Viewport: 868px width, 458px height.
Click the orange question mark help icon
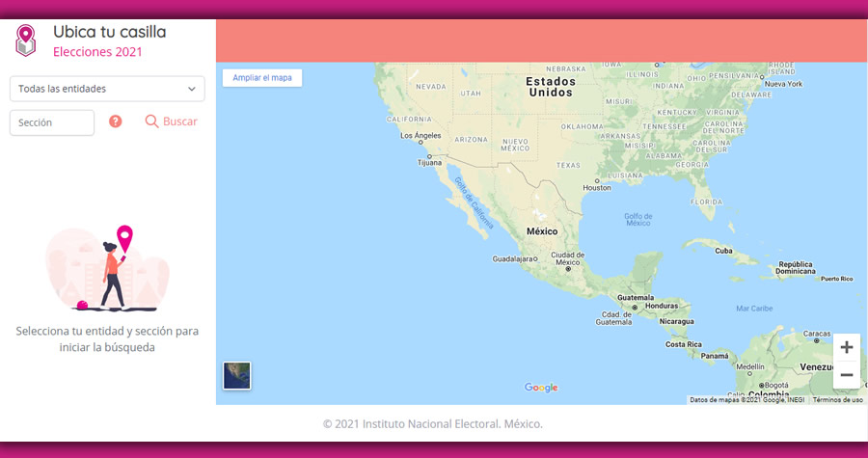(x=116, y=121)
